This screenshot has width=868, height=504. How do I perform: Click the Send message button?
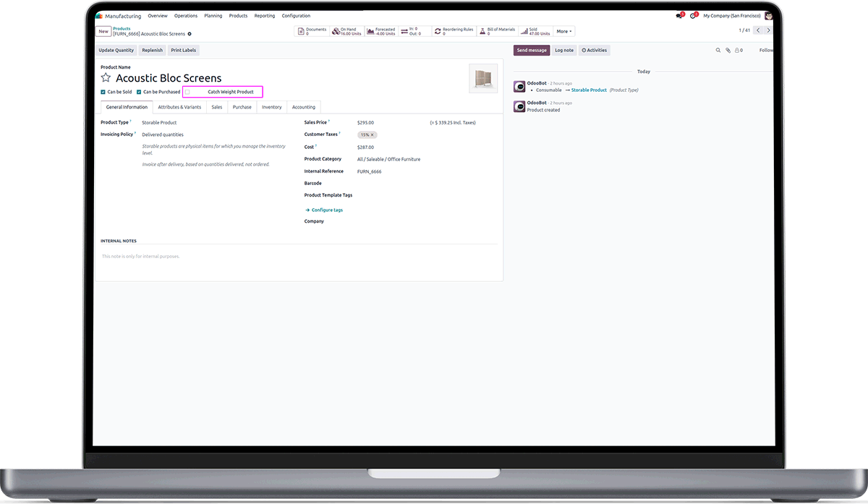click(x=532, y=51)
